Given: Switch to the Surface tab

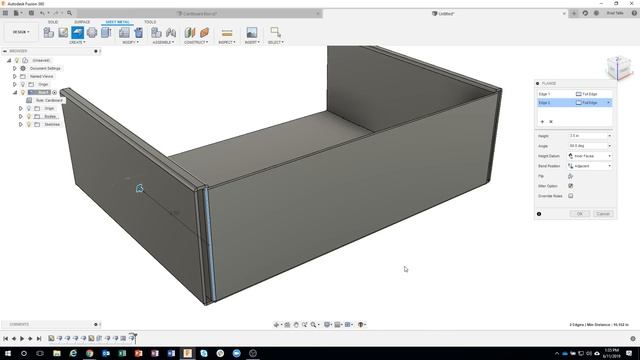Looking at the screenshot, I should 82,22.
